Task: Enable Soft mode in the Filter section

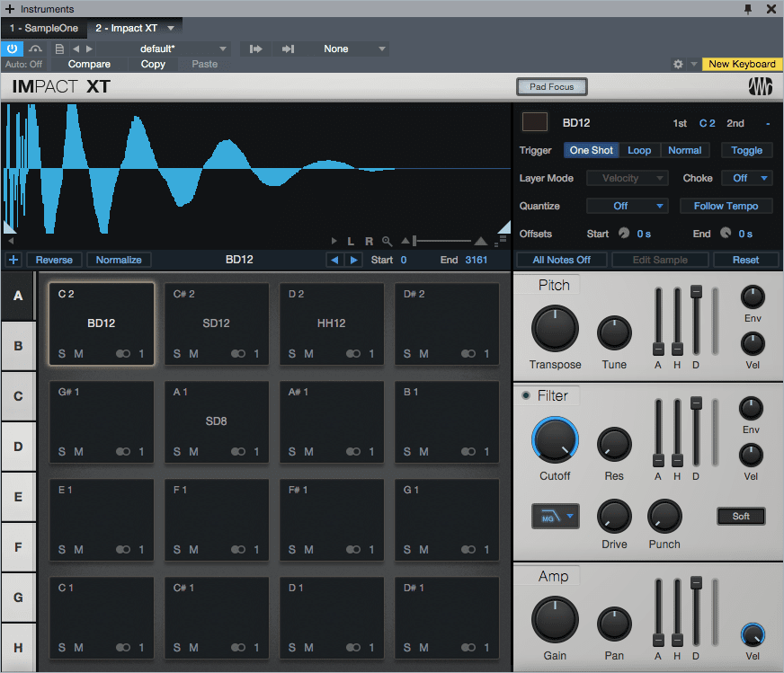Action: point(741,516)
